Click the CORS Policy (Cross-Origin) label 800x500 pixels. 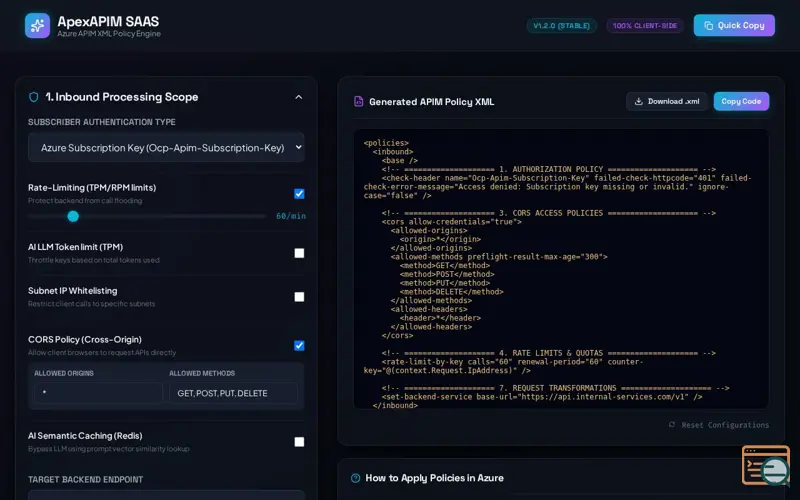pyautogui.click(x=85, y=340)
